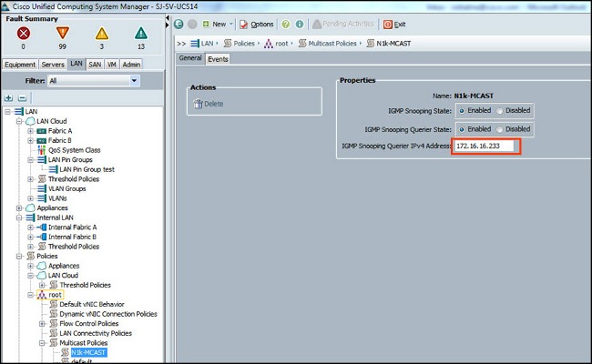Select LAN Connectivity Policies
Screen dimensions: 592x364
point(96,333)
